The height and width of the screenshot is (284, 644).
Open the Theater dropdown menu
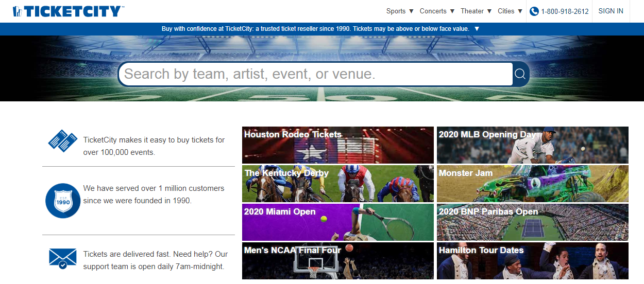pos(476,11)
